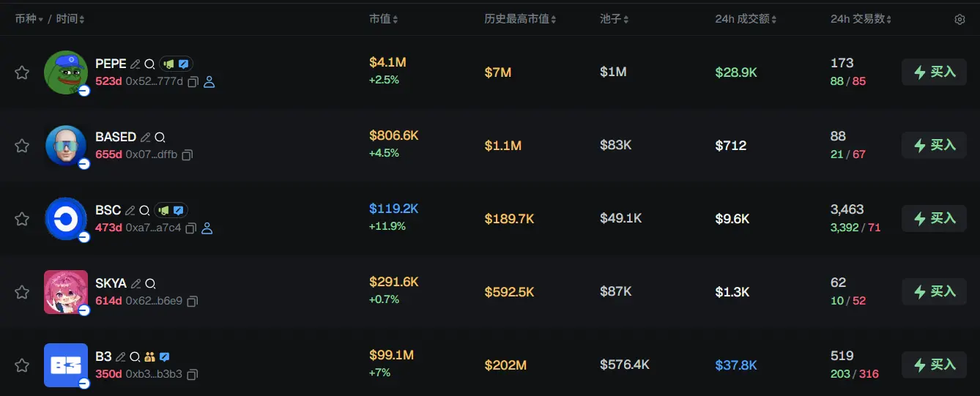Click the megaphone icon next to PEPE
Viewport: 980px width, 396px height.
tap(168, 64)
